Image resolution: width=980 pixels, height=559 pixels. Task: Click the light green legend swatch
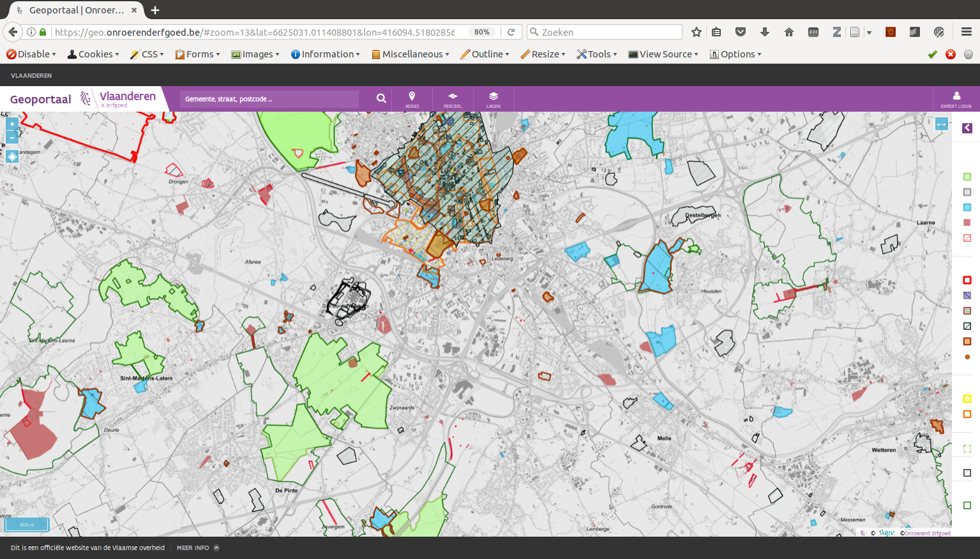[x=967, y=177]
